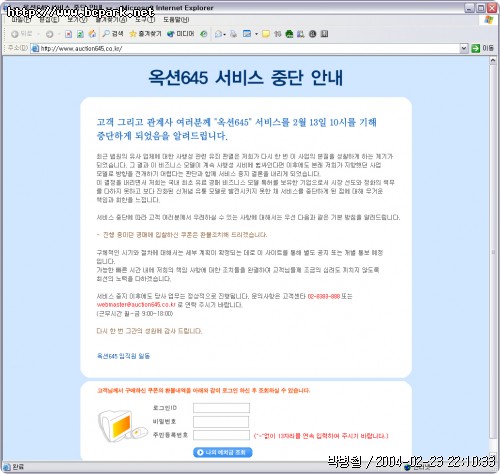This screenshot has height=474, width=500.
Task: Open the Media (미디어) toolbar button
Action: click(181, 34)
